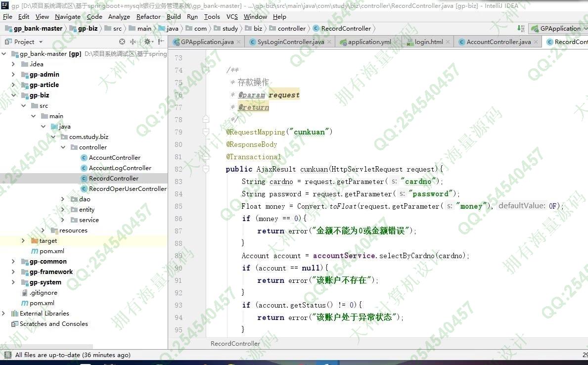Close the AccountController.java tab

point(536,42)
